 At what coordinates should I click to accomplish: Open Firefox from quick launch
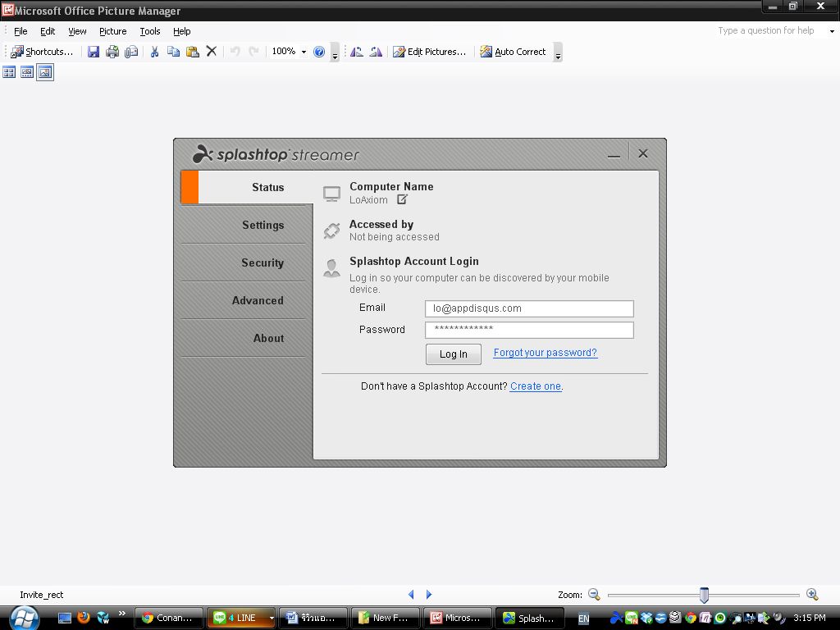pyautogui.click(x=84, y=618)
